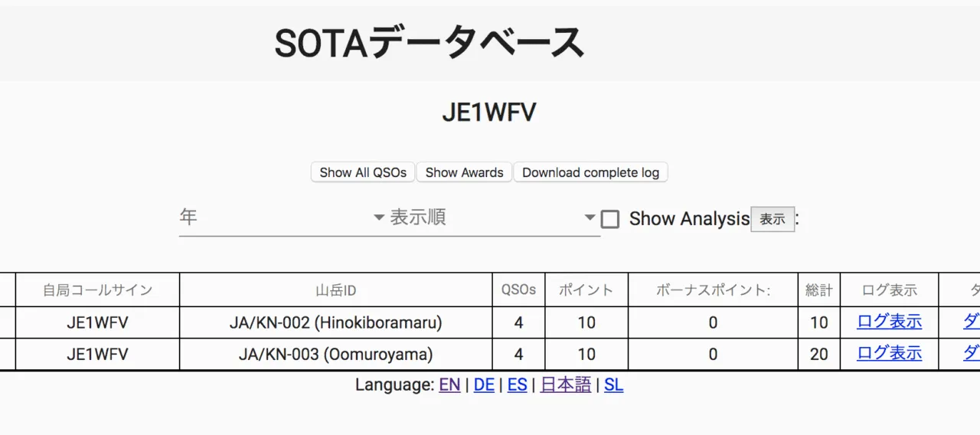Select JA/KN-002 (Hinokiboramaru) summit cell
Image resolution: width=980 pixels, height=435 pixels.
point(335,323)
